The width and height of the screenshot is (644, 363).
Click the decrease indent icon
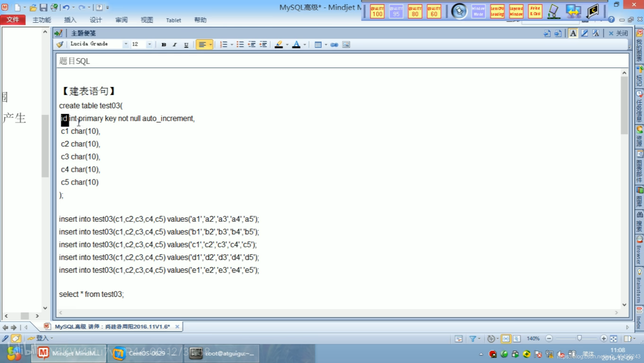tap(251, 44)
